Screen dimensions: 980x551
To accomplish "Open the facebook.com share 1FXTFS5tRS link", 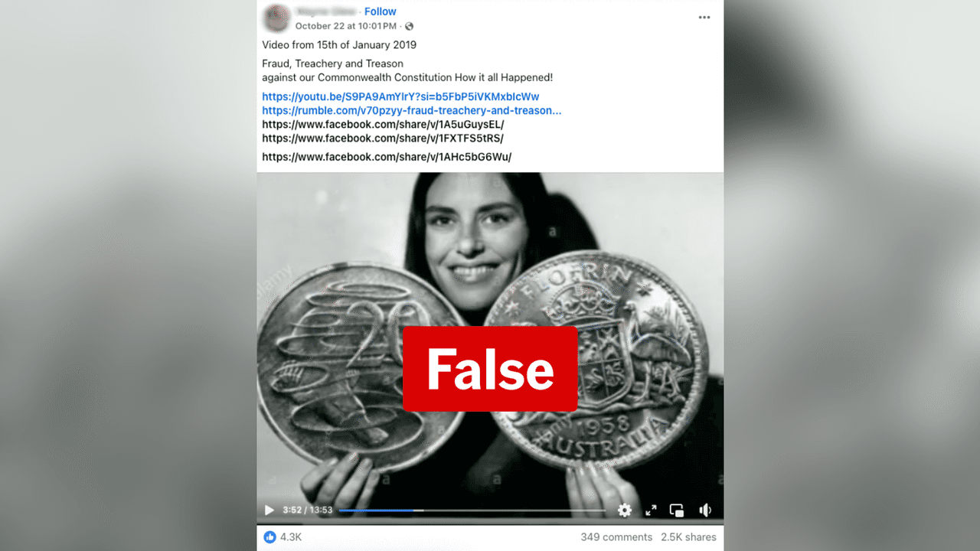I will coord(382,139).
